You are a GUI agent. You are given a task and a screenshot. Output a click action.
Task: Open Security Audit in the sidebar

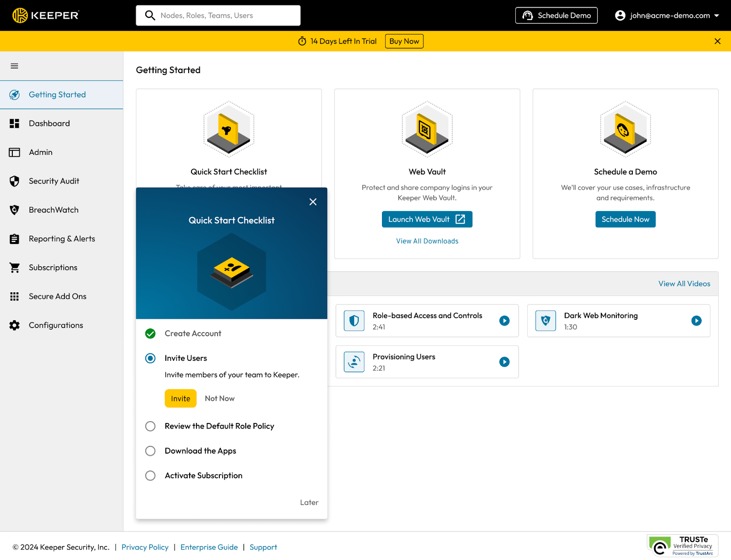point(54,181)
